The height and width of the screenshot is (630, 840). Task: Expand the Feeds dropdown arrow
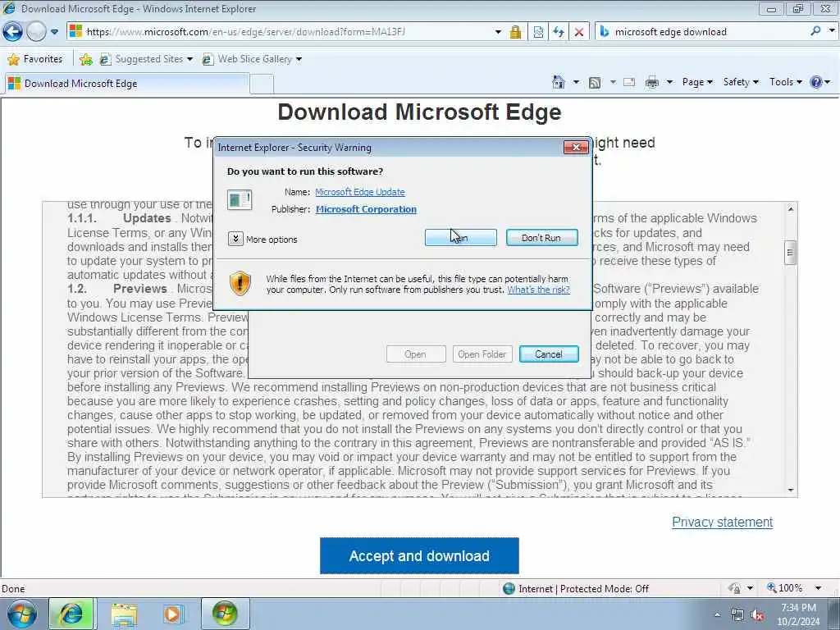point(613,83)
